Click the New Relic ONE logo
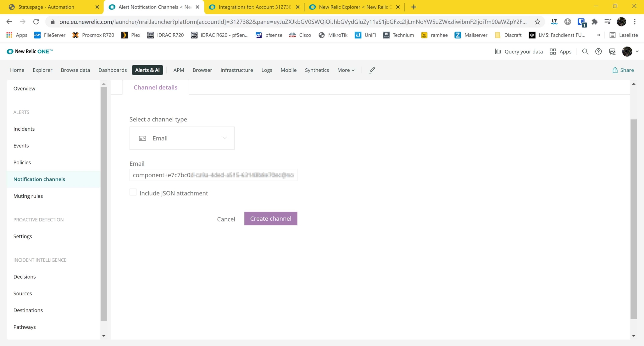Screen dimensions: 644x346 point(29,51)
